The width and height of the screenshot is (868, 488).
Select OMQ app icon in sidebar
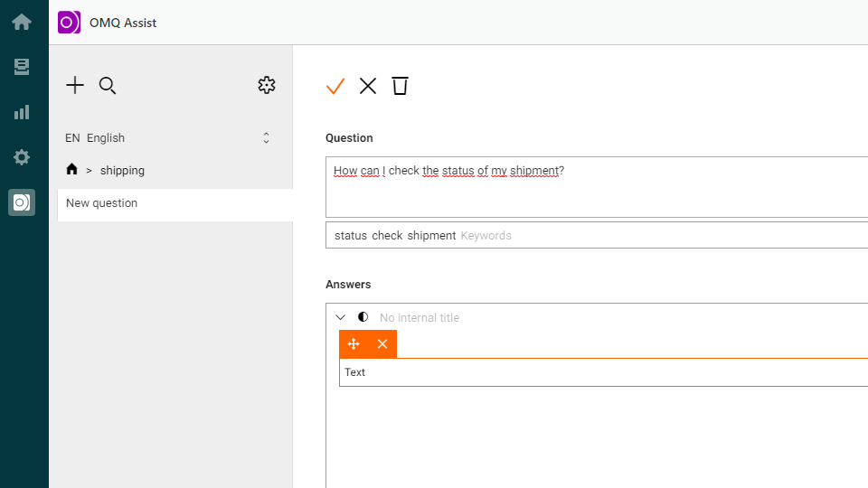point(22,202)
